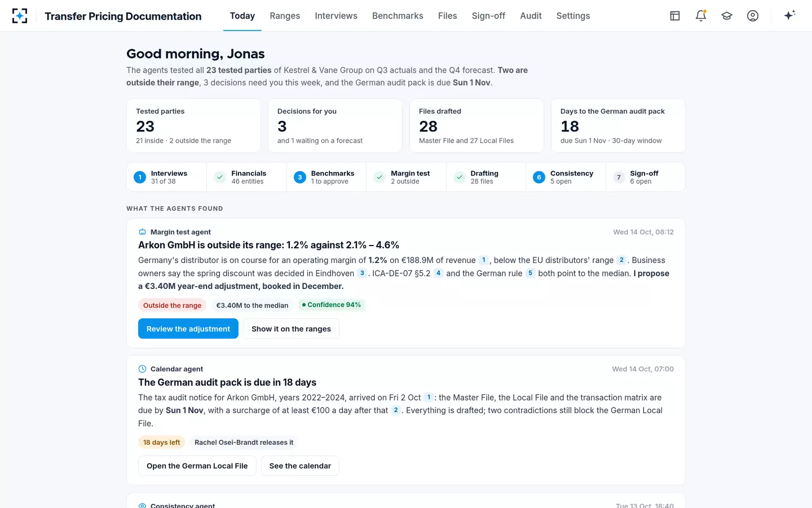Open the notifications bell
Screen dimensions: 812x508
tap(701, 16)
